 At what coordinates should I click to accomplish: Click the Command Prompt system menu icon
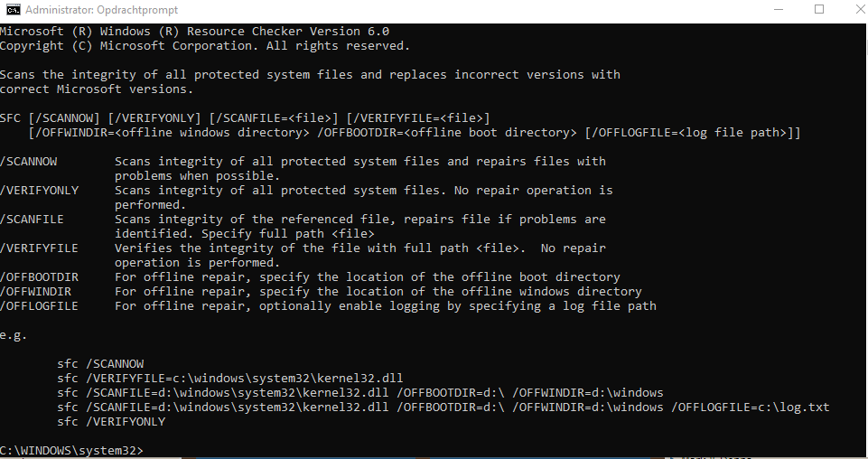(12, 10)
